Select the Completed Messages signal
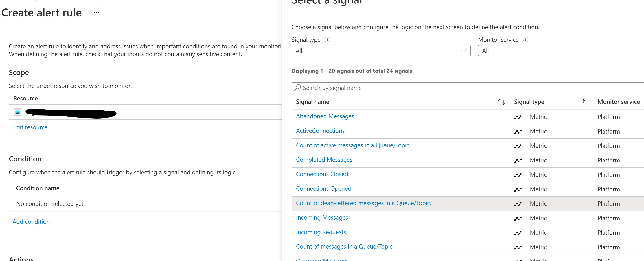The width and height of the screenshot is (644, 261). (324, 160)
